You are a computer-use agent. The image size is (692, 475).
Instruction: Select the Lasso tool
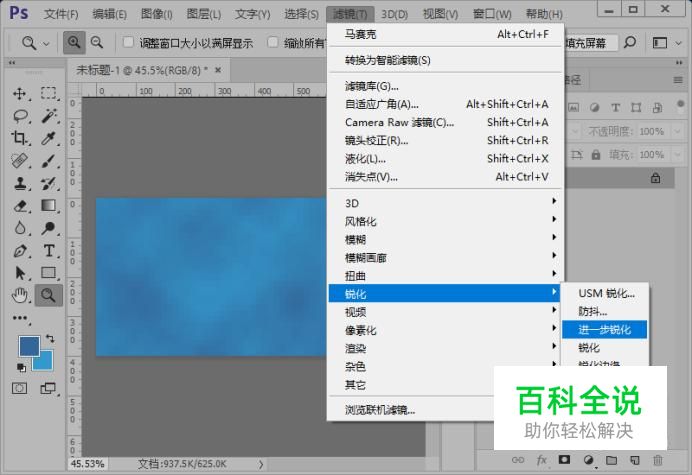click(x=20, y=116)
